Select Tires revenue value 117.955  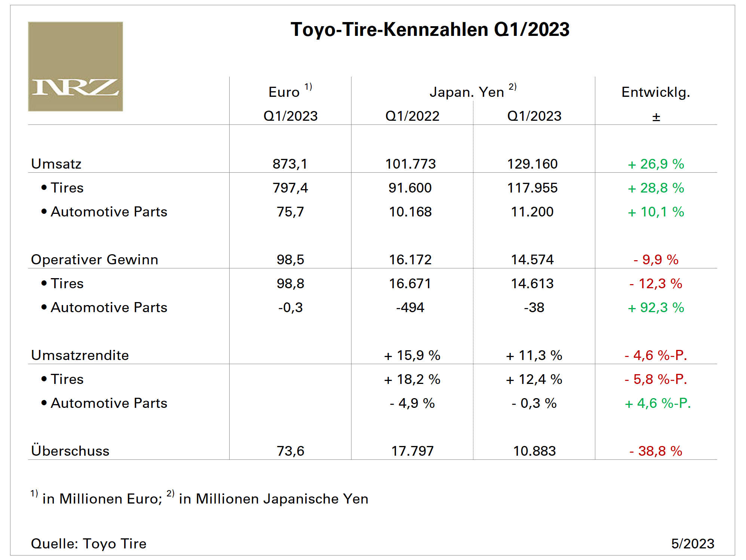[532, 188]
